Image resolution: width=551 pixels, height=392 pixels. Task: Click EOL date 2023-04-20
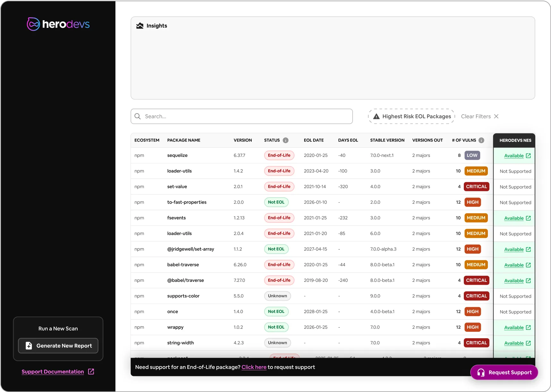point(316,171)
